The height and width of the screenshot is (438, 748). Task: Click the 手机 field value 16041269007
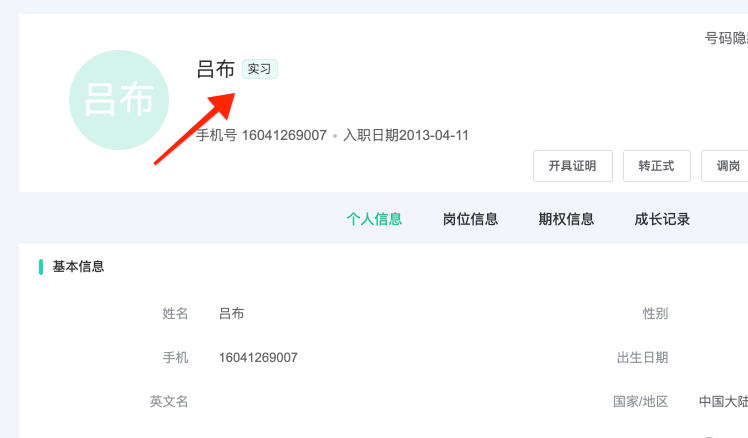click(x=258, y=357)
